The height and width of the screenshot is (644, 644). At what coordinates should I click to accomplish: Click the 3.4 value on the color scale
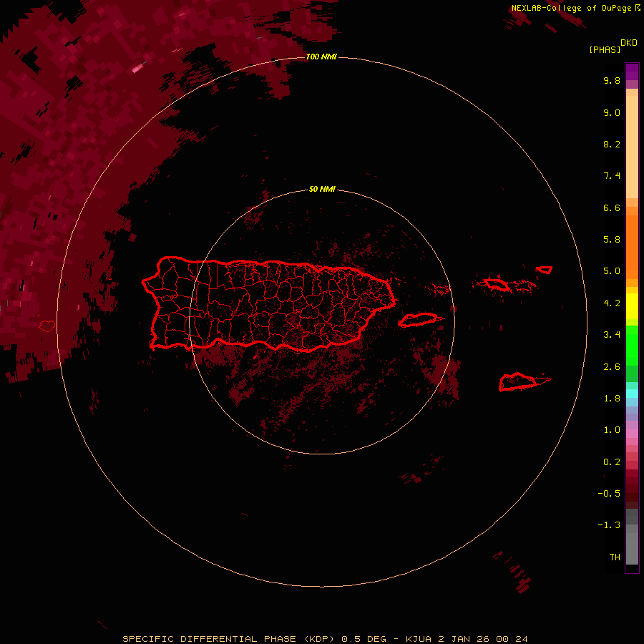point(612,334)
